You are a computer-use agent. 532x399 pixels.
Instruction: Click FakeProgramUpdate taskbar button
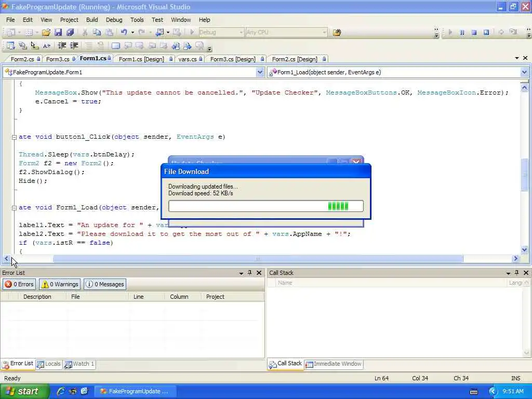(135, 391)
